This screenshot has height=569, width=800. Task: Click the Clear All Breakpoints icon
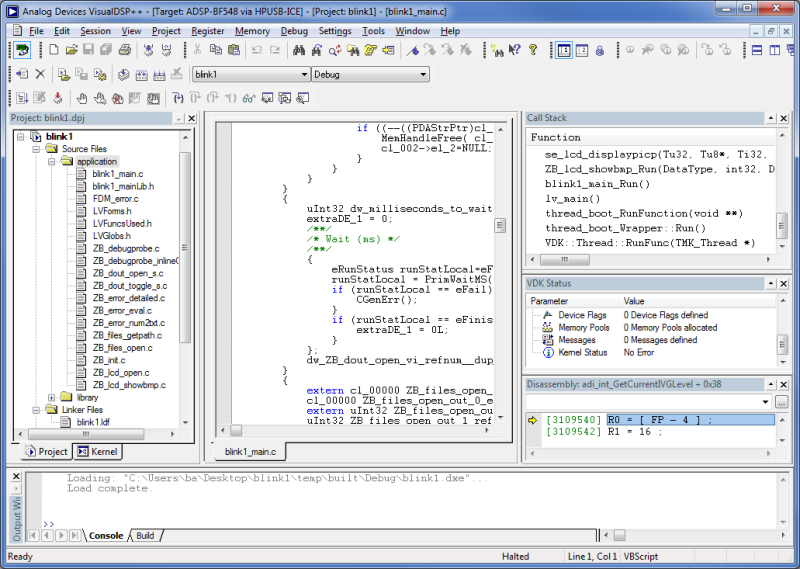pos(117,98)
